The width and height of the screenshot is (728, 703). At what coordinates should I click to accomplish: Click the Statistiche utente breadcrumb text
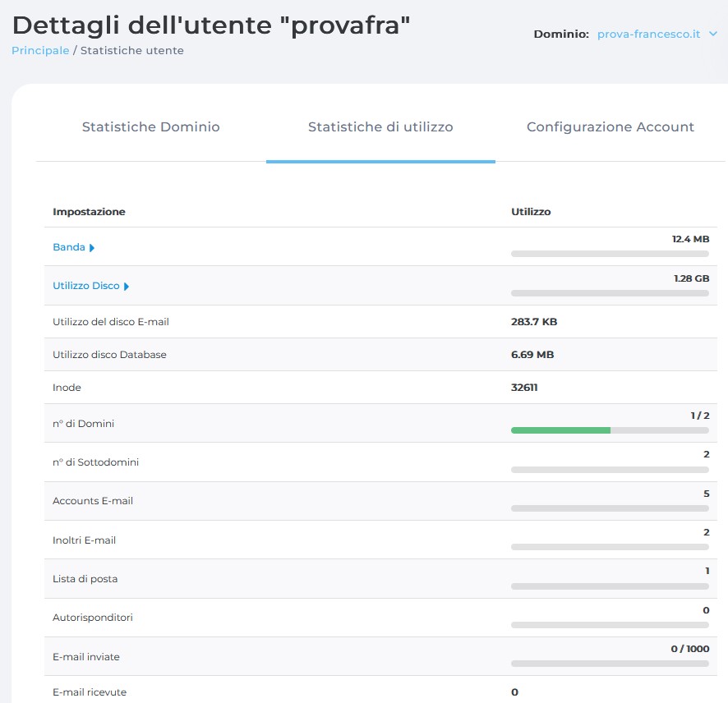132,51
